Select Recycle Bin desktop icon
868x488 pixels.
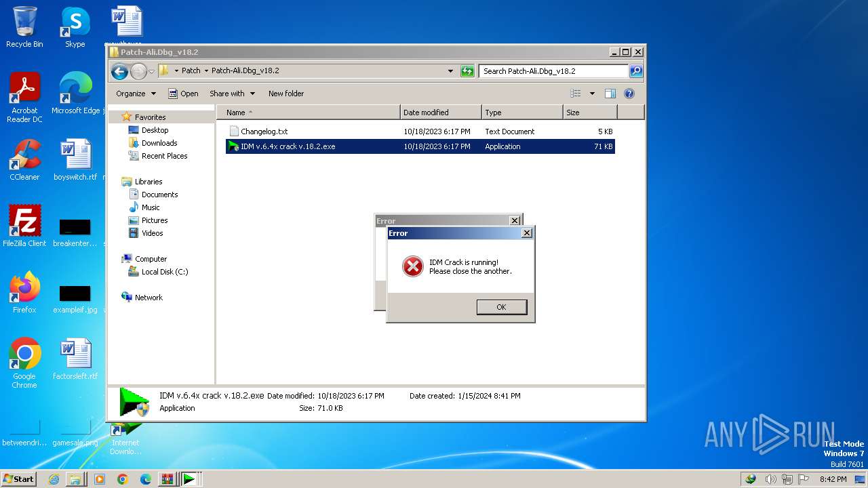24,27
